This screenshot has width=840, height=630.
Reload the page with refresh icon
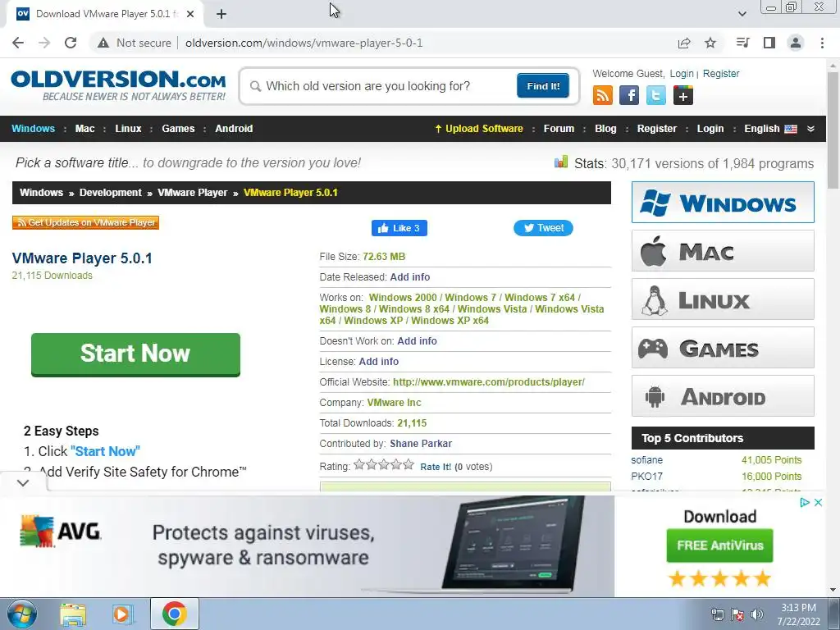71,43
